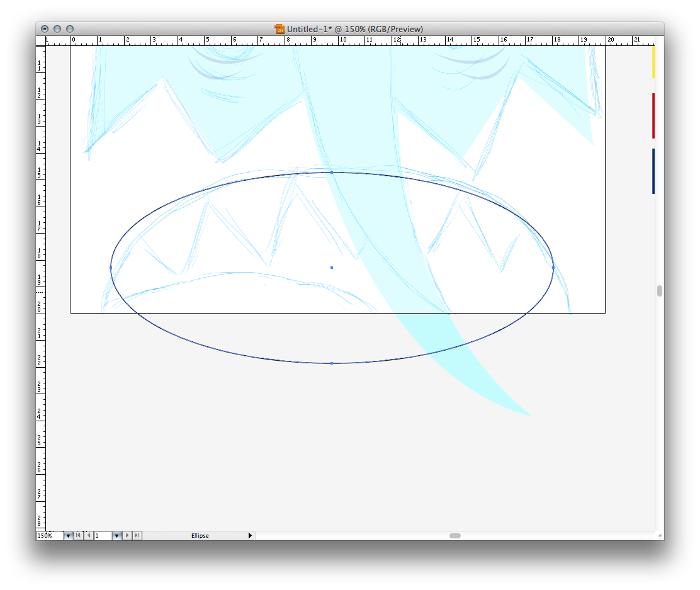This screenshot has width=700, height=590.
Task: Click the artboard number field
Action: pos(103,536)
